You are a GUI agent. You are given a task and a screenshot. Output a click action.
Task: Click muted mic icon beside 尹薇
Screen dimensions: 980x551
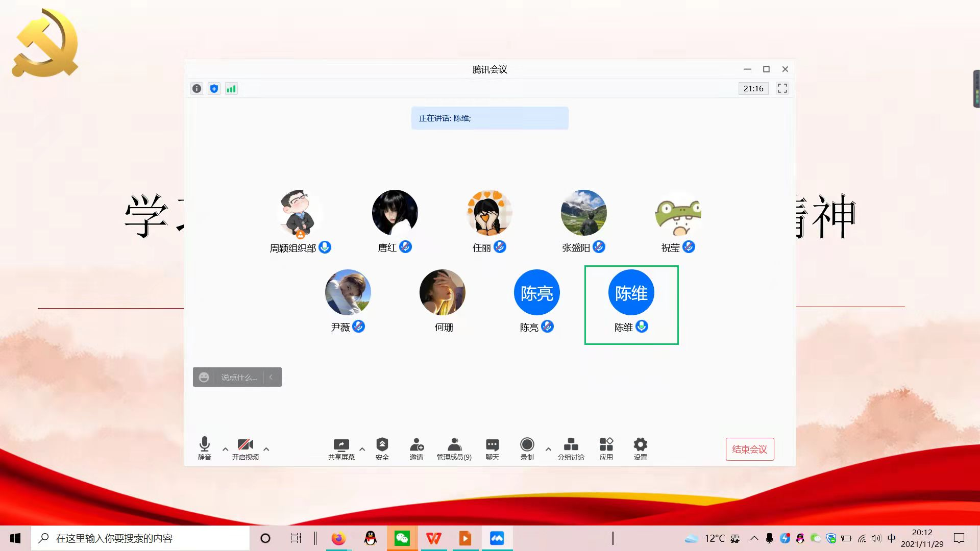click(359, 327)
